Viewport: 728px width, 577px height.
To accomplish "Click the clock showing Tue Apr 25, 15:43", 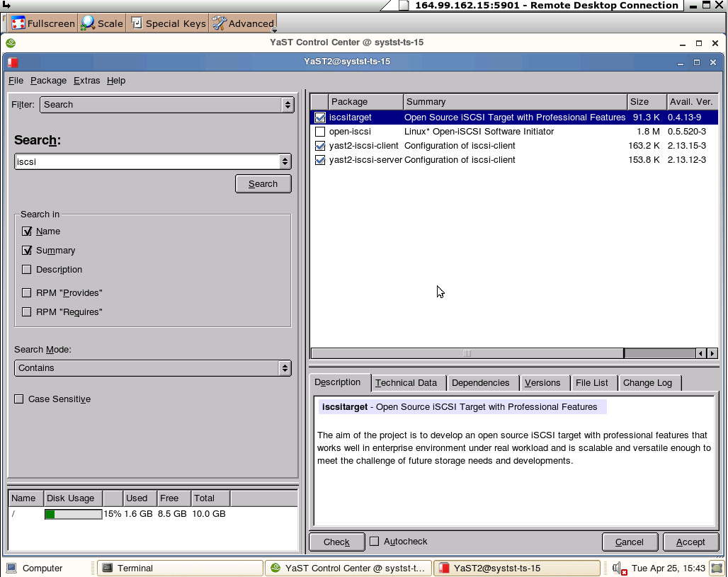I will point(668,569).
